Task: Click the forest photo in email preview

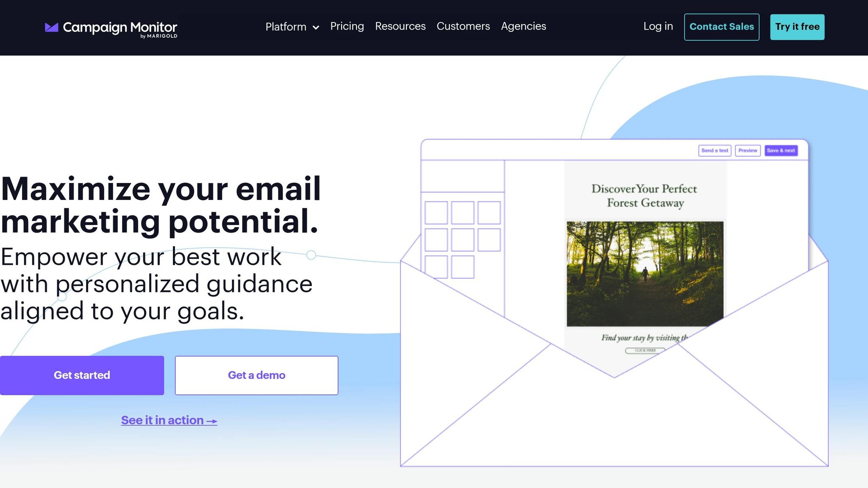Action: point(645,274)
